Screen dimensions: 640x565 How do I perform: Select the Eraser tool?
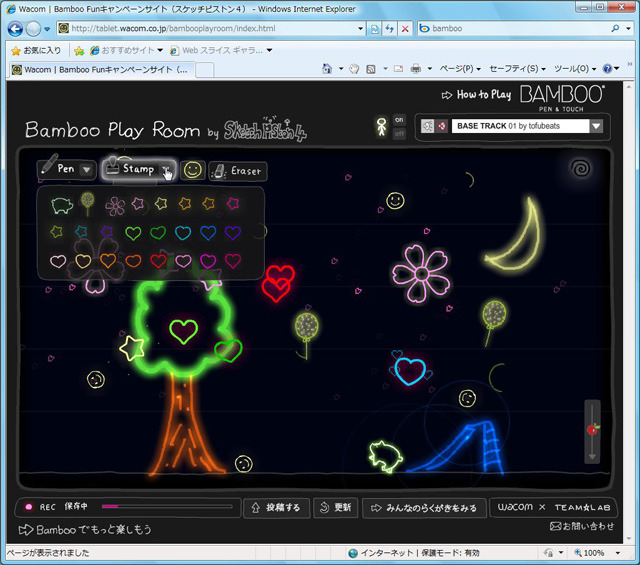(238, 171)
